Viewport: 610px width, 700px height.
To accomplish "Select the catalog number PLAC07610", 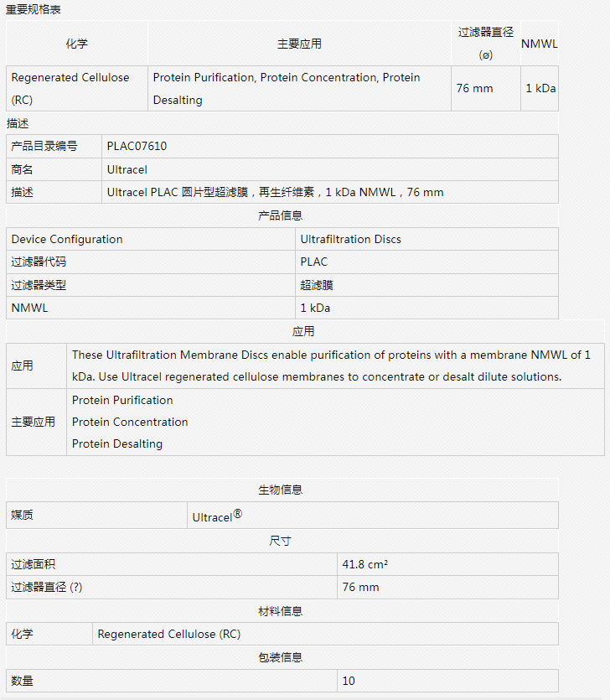I will click(x=137, y=146).
